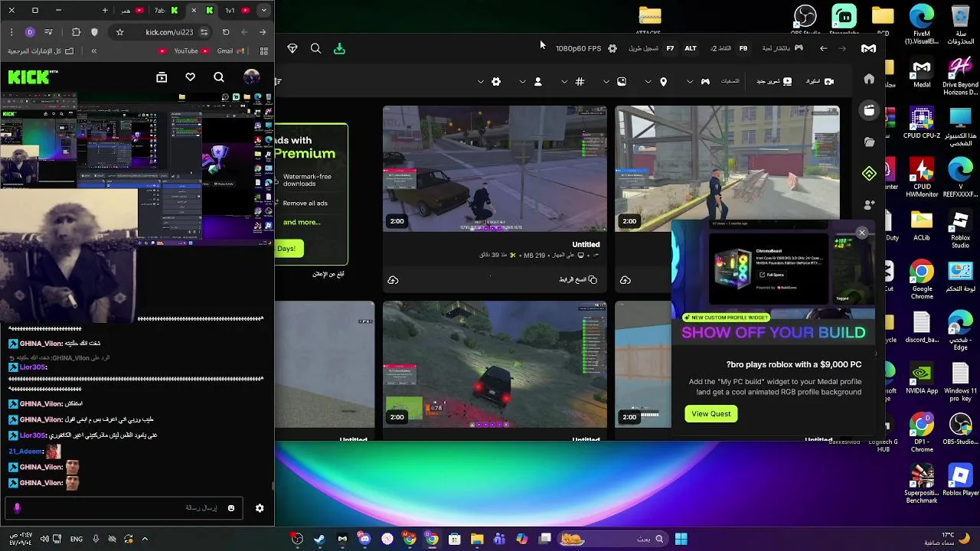Click green download icon in Medal header
The image size is (980, 551).
(339, 48)
